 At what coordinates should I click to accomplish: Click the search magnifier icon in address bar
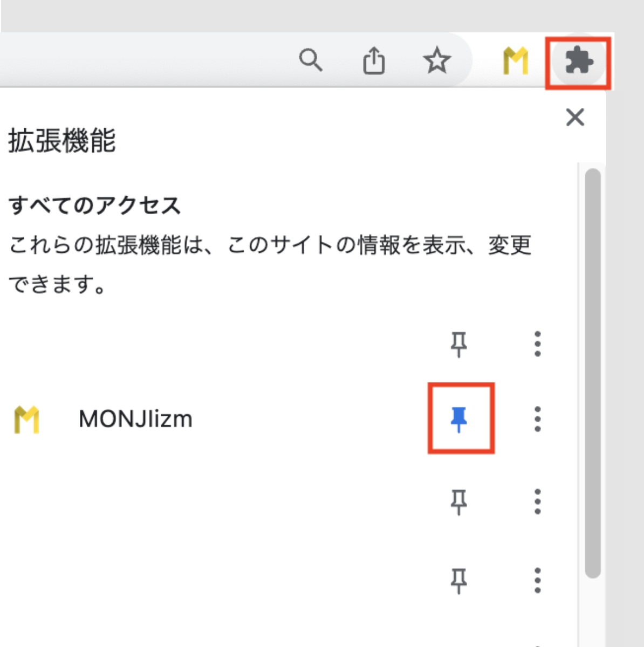coord(311,60)
